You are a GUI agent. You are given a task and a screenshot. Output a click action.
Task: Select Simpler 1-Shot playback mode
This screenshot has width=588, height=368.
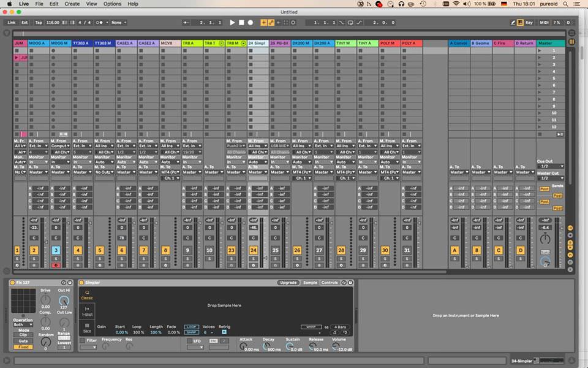(87, 312)
